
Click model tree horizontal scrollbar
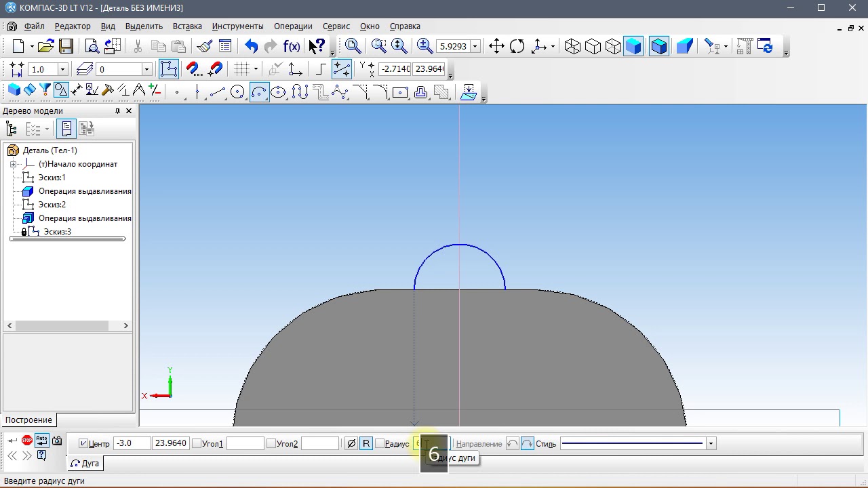(x=68, y=326)
